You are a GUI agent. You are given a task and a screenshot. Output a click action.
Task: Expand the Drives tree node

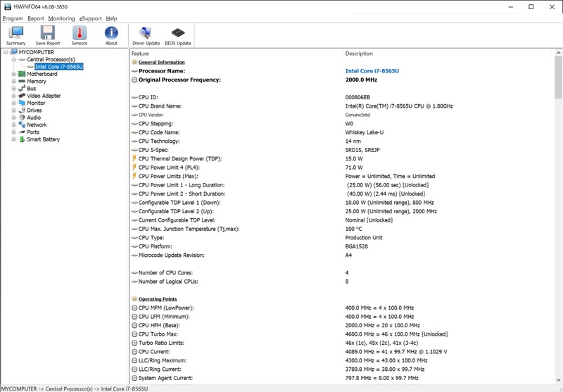click(13, 110)
